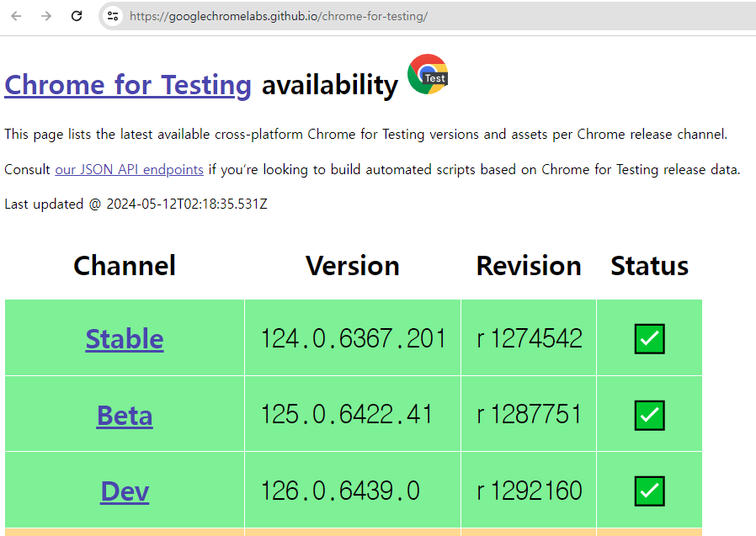Select Dev version 126.0.6439.0
The height and width of the screenshot is (536, 756).
tap(340, 491)
